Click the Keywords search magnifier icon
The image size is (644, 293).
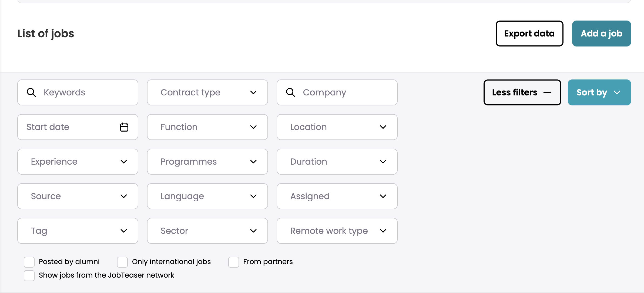tap(31, 92)
